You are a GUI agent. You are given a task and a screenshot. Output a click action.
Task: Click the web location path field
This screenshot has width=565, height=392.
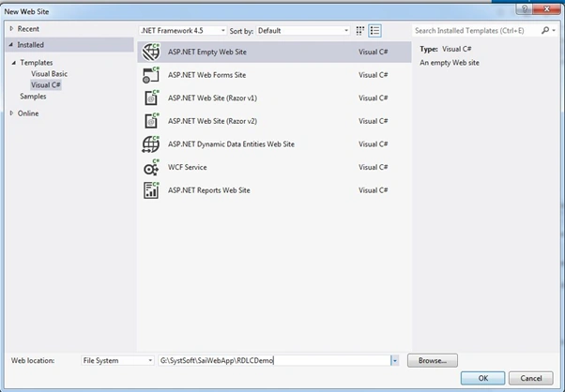274,360
